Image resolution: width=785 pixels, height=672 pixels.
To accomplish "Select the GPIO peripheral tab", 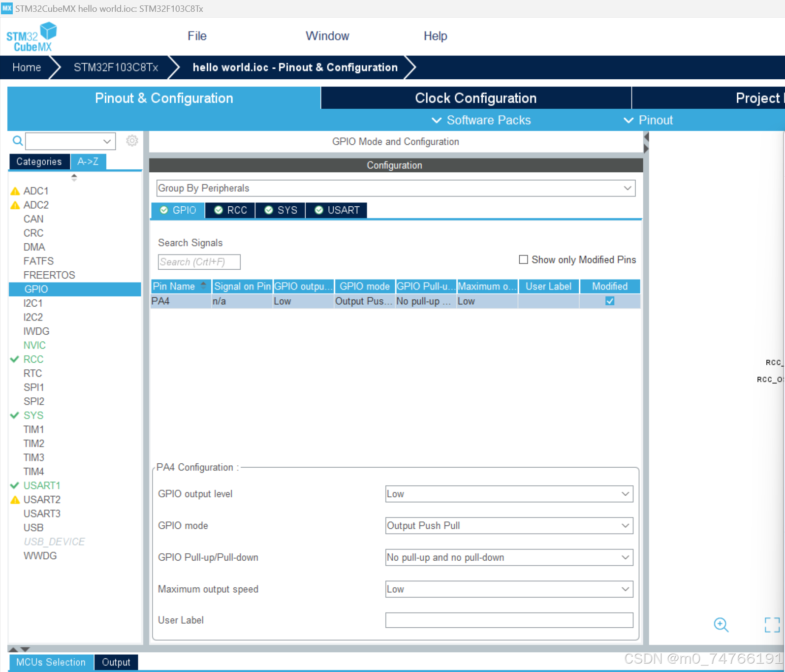I will tap(178, 210).
